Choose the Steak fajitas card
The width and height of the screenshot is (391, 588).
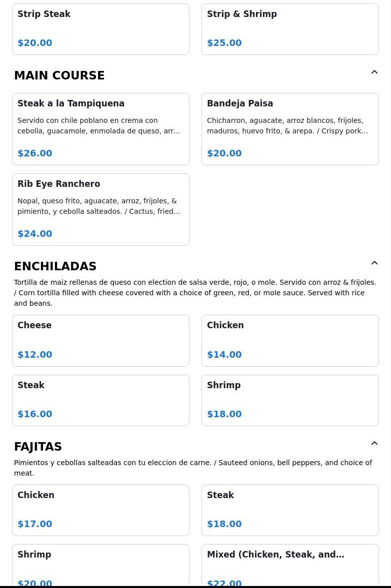click(x=290, y=510)
